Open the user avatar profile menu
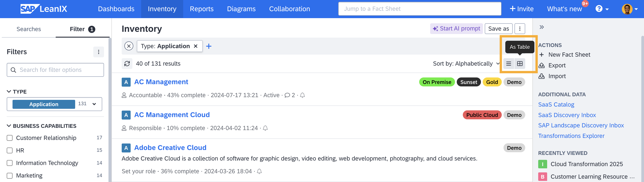The width and height of the screenshot is (644, 182). (629, 9)
